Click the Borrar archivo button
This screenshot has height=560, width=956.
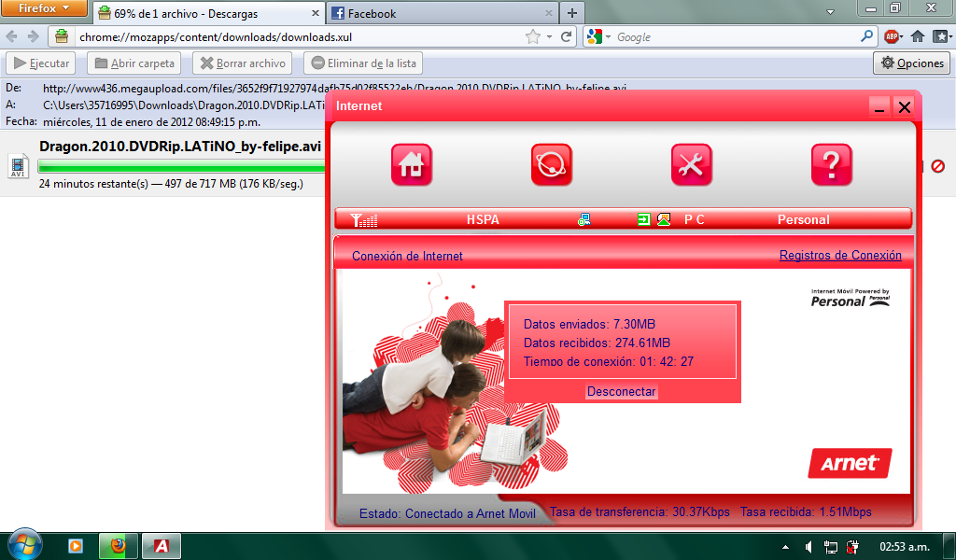point(244,63)
